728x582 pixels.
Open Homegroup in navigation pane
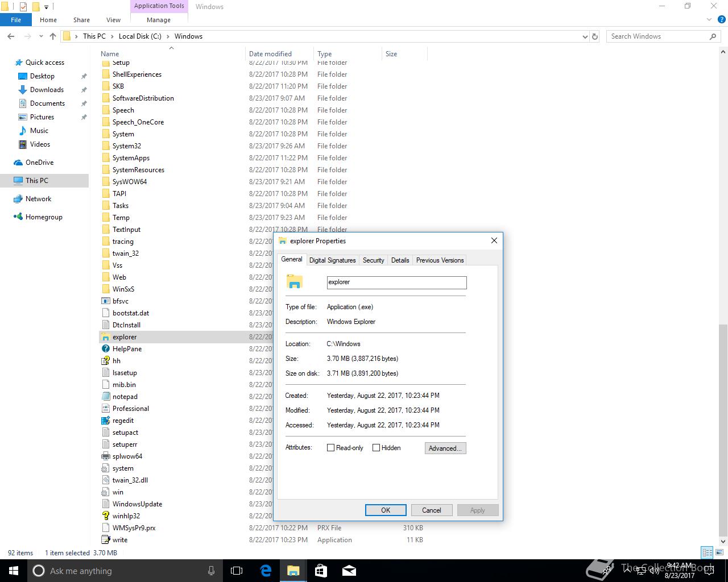click(44, 217)
